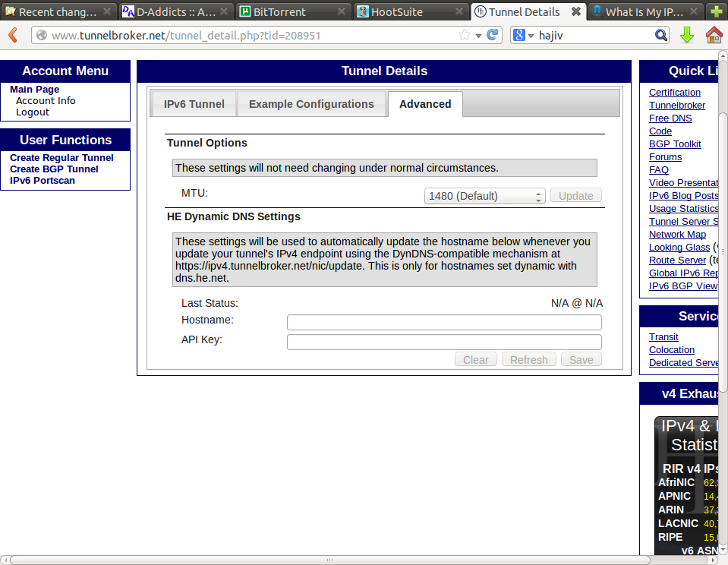Open the Code quick link
The width and height of the screenshot is (728, 565).
click(660, 131)
